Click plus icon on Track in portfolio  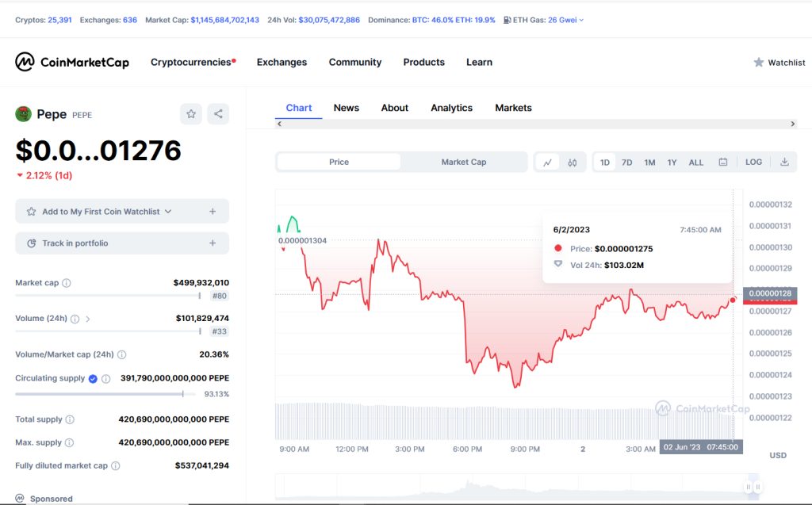(213, 243)
